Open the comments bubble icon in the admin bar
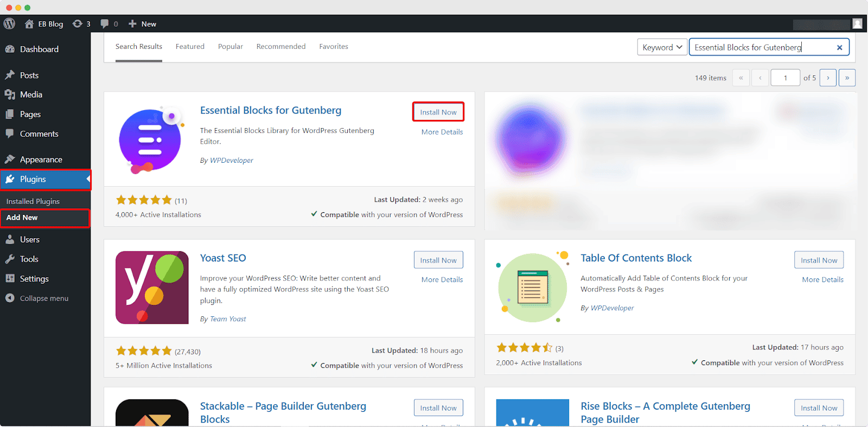The height and width of the screenshot is (427, 868). [105, 24]
